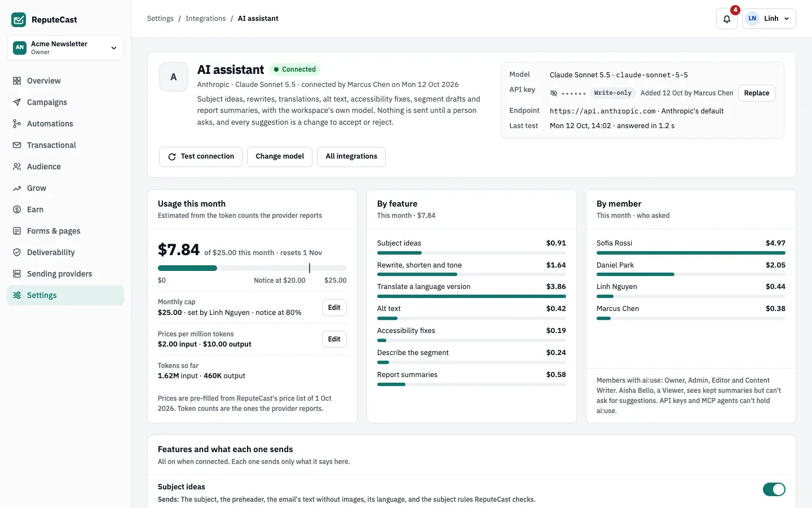This screenshot has height=508, width=812.
Task: Edit the Monthly cap
Action: point(334,308)
